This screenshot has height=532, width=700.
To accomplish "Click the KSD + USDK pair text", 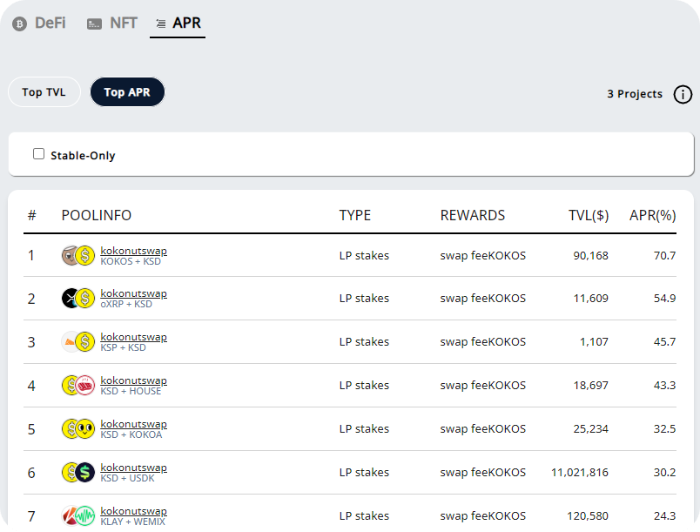I will (127, 478).
